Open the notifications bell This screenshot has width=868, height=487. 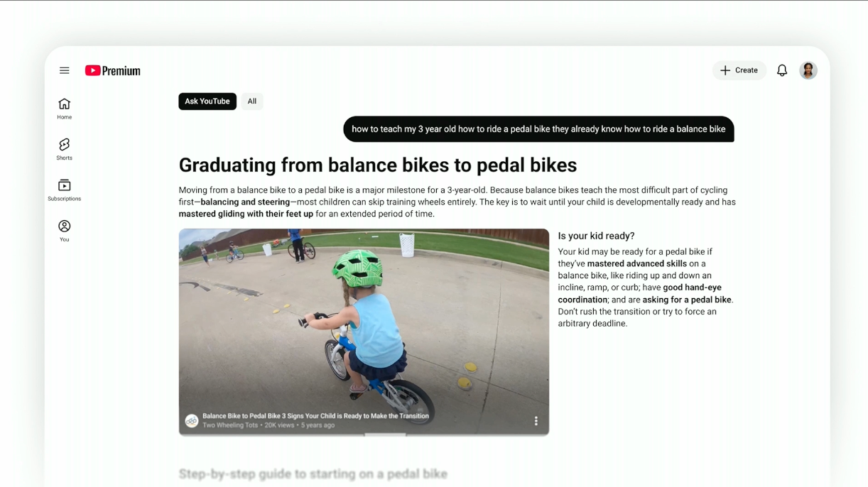[x=782, y=70]
